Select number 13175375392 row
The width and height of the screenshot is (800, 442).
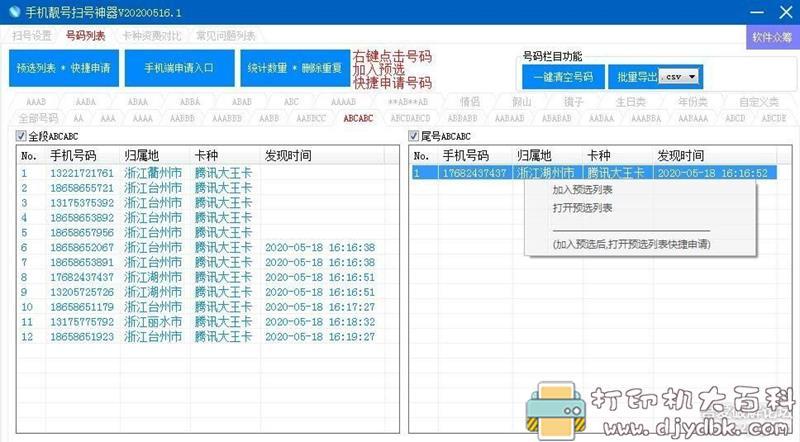[x=201, y=203]
